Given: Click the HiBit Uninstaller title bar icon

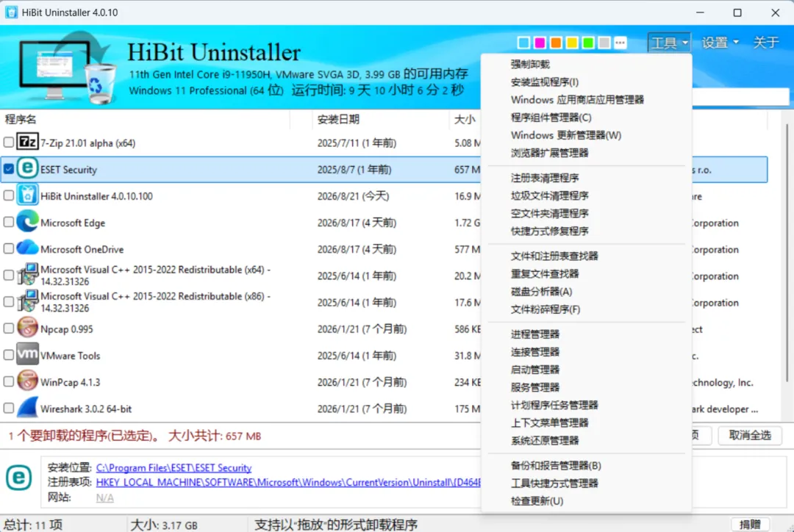Looking at the screenshot, I should tap(11, 12).
